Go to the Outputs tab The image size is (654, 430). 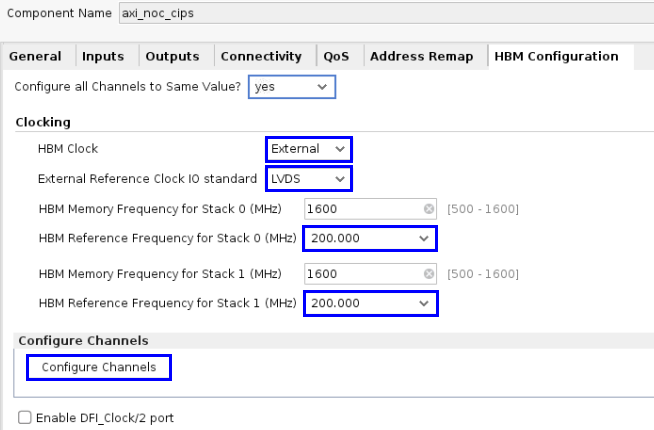(172, 57)
